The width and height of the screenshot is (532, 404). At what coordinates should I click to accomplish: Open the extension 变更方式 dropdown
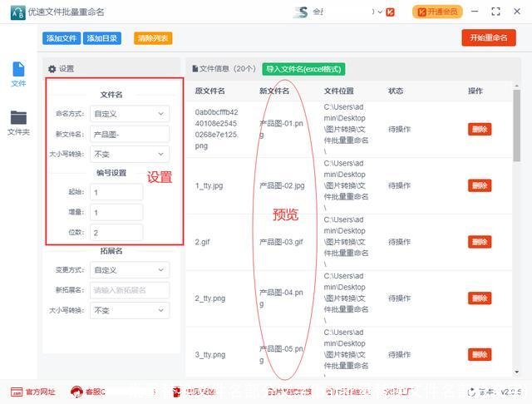(130, 270)
